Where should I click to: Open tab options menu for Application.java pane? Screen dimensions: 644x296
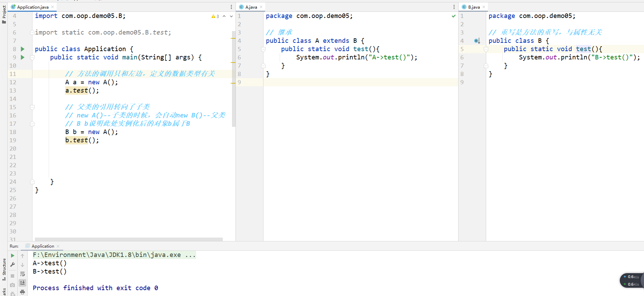pos(231,7)
